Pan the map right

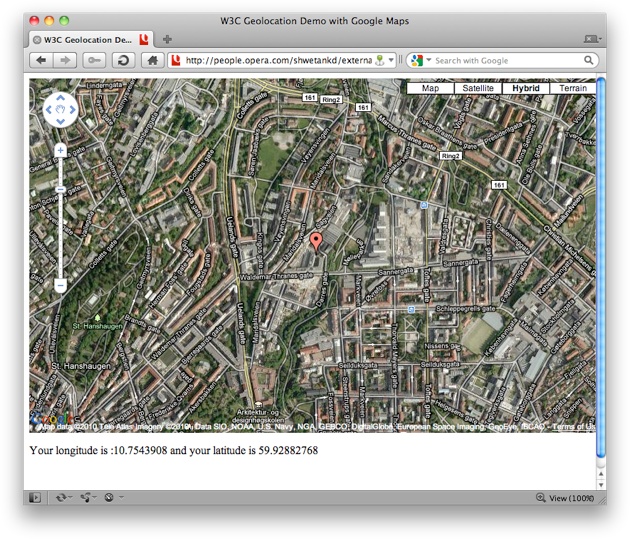click(x=73, y=110)
